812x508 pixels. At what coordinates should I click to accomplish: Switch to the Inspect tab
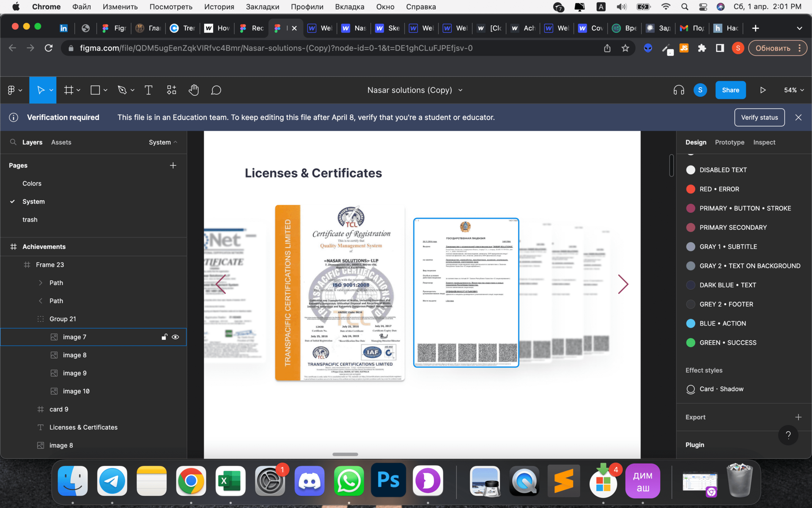pos(764,142)
